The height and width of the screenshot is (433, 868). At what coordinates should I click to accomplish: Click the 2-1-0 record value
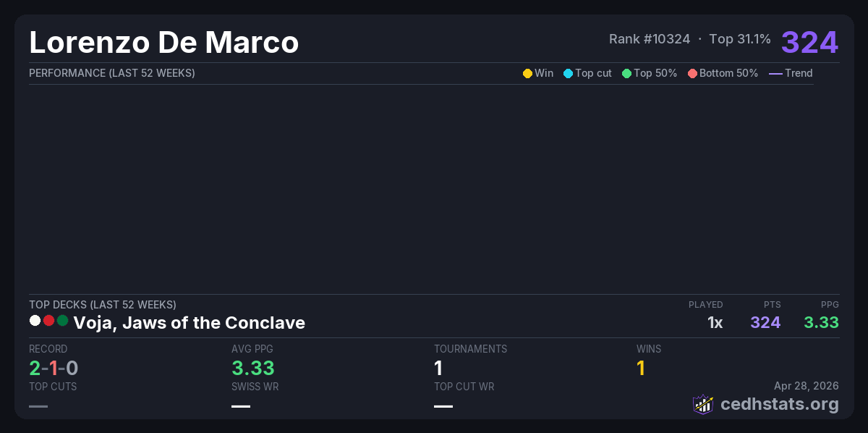53,368
